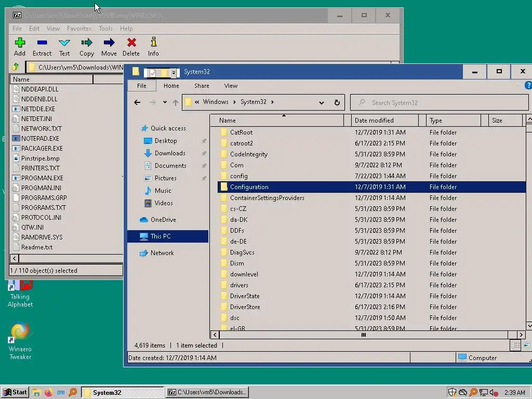Expand the address bar history dropdown
This screenshot has height=399, width=532.
(321, 102)
